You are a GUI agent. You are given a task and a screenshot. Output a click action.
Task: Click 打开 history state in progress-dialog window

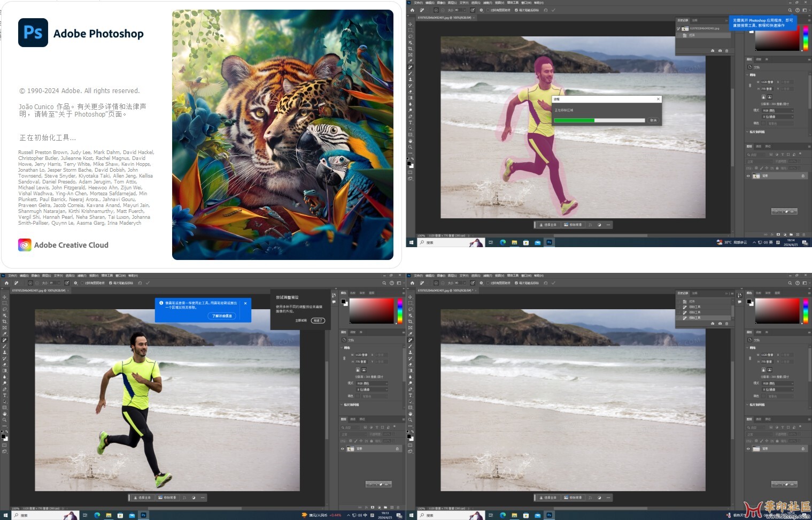[703, 35]
